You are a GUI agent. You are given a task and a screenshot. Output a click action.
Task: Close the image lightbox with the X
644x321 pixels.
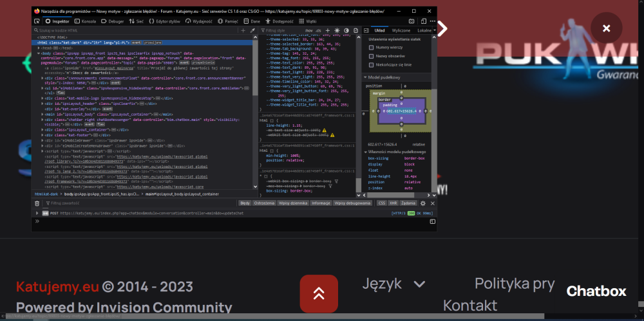(606, 28)
